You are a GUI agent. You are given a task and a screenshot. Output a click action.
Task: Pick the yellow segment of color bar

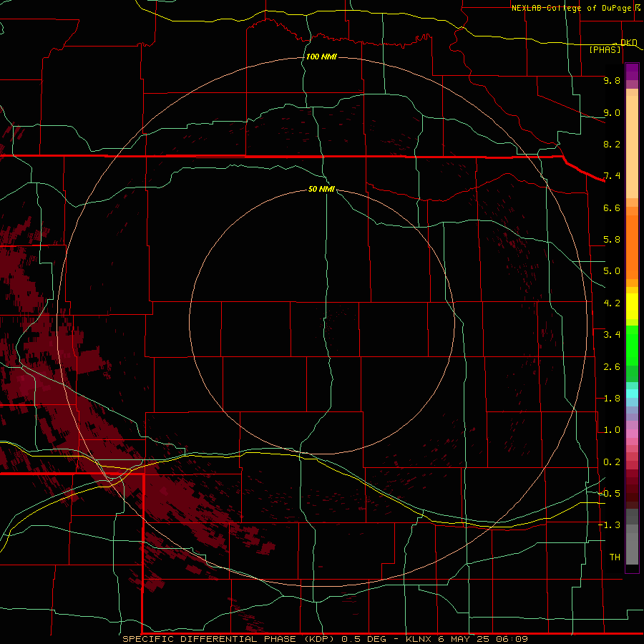click(632, 306)
